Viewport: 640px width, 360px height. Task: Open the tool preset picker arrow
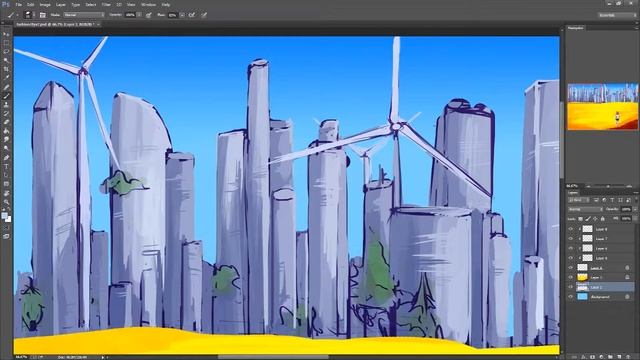(17, 15)
